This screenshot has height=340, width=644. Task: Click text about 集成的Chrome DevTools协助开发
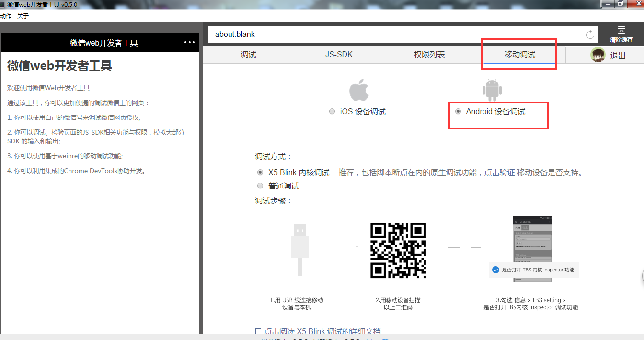76,170
